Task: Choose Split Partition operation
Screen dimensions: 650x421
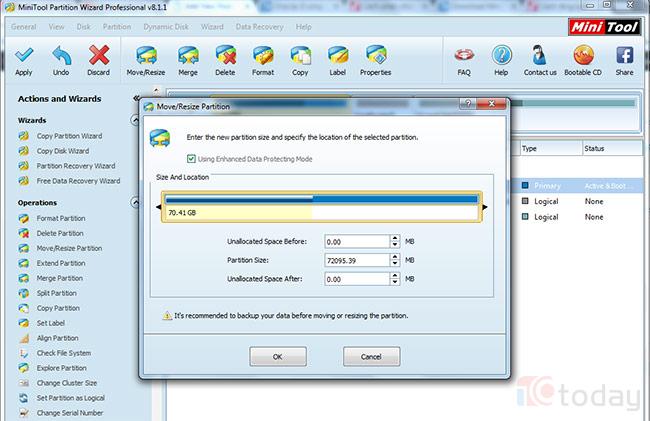Action: 56,293
